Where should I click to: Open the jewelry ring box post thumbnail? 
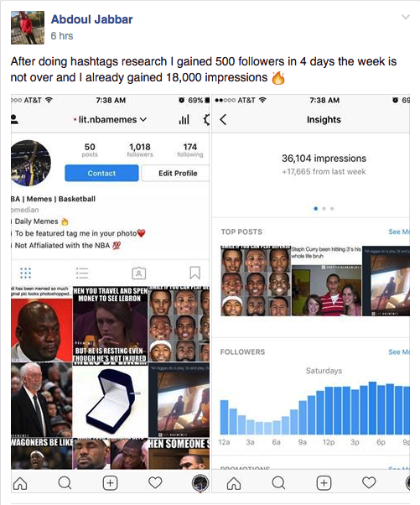tap(111, 402)
